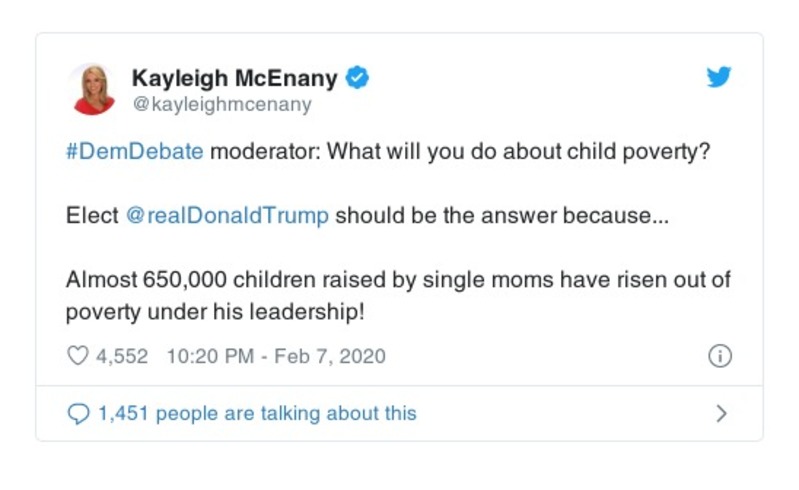Click the 4,552 likes count
Screen dimensions: 799x490
(123, 356)
